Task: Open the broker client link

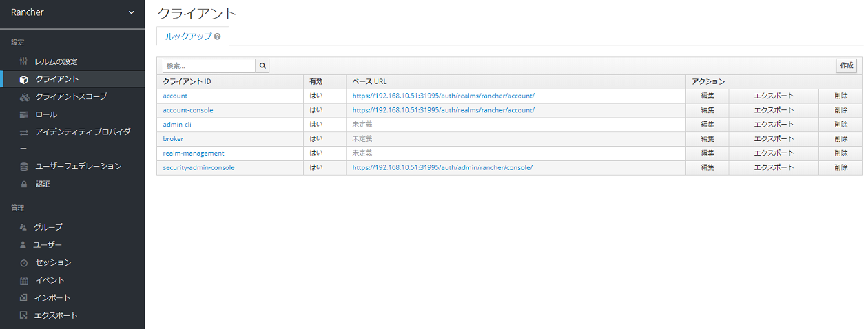Action: tap(174, 139)
